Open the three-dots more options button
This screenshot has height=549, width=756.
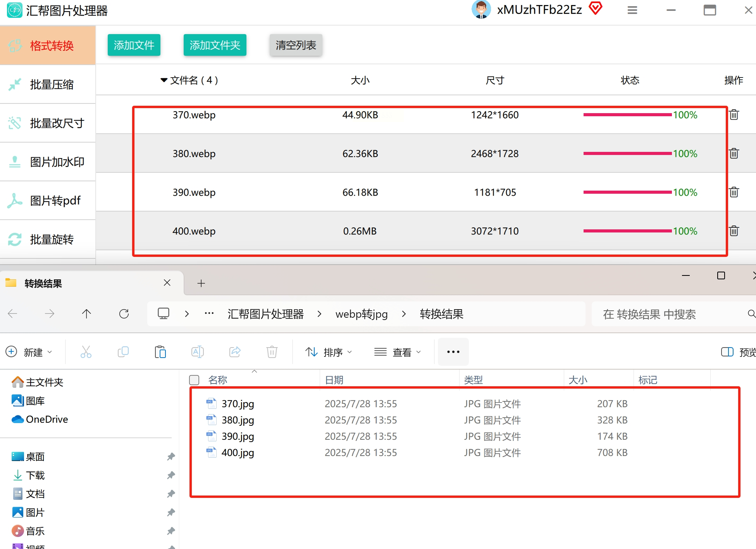[453, 352]
